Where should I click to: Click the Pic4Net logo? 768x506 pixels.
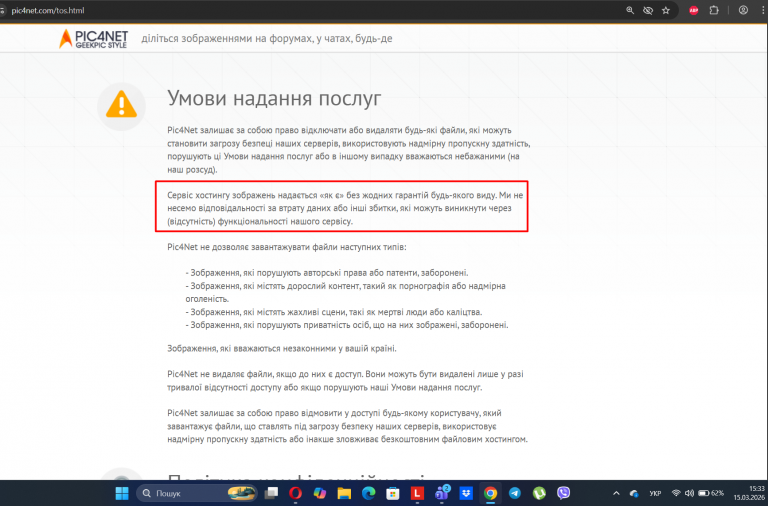[x=94, y=39]
